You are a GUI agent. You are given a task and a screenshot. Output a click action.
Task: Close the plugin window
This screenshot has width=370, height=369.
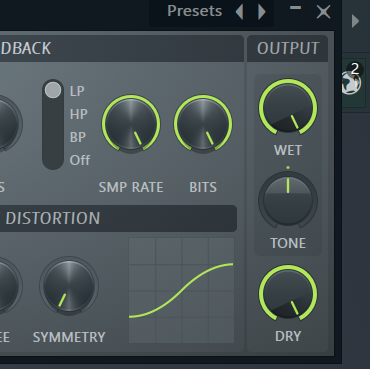323,12
